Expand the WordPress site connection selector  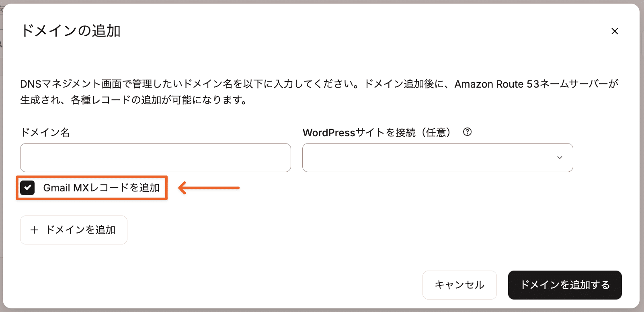tap(438, 158)
